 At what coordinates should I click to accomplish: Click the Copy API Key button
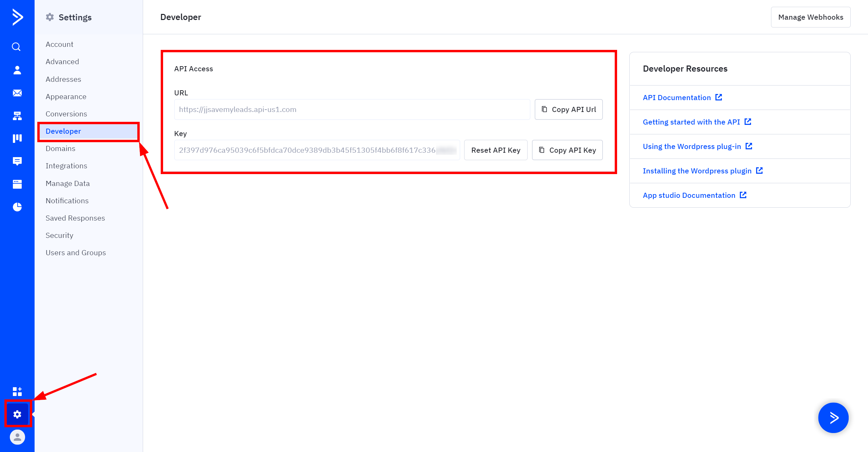tap(567, 150)
